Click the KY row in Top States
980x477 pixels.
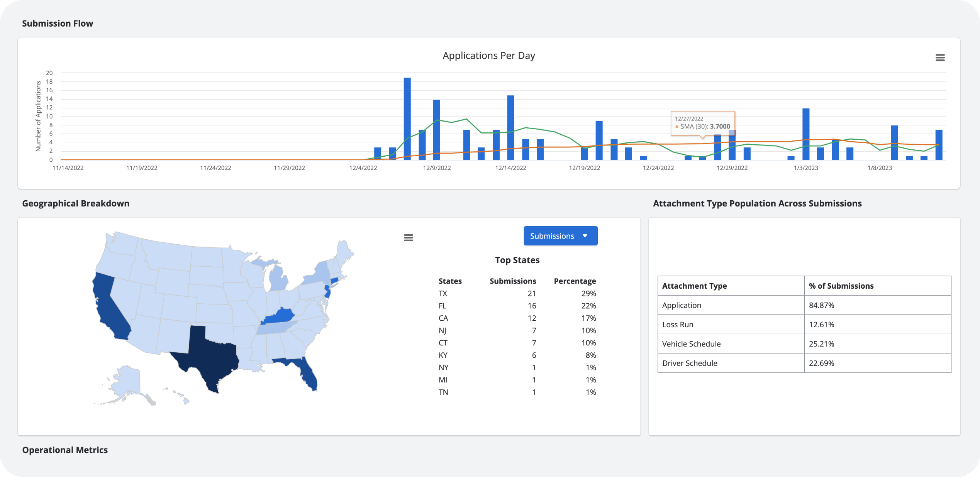point(517,355)
